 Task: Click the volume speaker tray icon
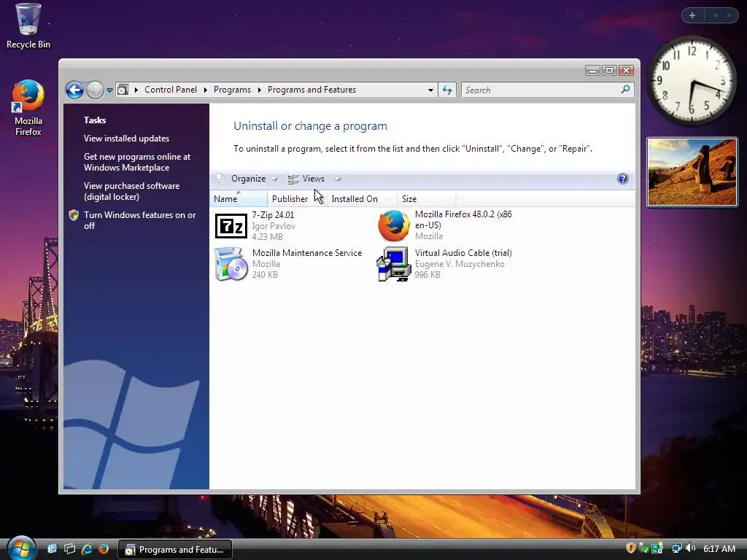(x=691, y=548)
